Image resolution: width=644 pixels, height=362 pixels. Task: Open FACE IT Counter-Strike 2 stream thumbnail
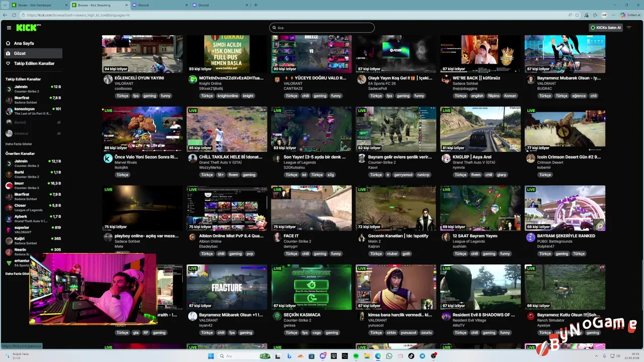(311, 208)
